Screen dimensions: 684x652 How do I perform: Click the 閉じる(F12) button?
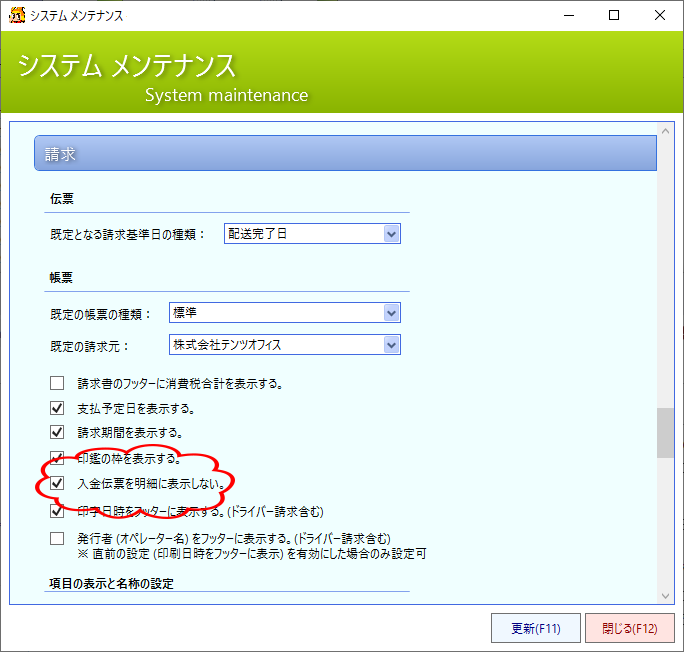point(629,628)
